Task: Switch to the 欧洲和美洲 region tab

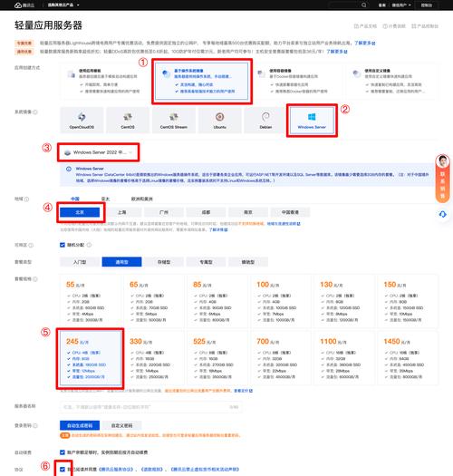Action: 141,199
